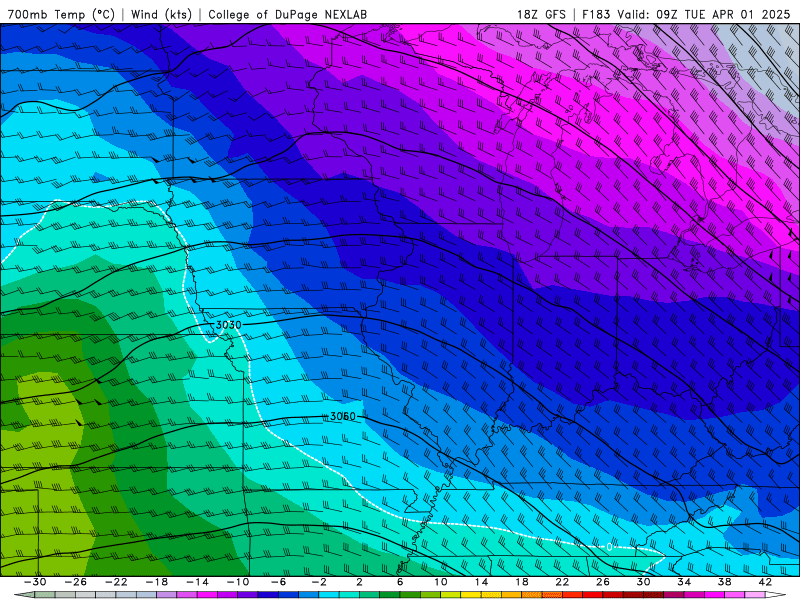Click the -26 color scale label
Image resolution: width=800 pixels, height=600 pixels.
pos(76,582)
